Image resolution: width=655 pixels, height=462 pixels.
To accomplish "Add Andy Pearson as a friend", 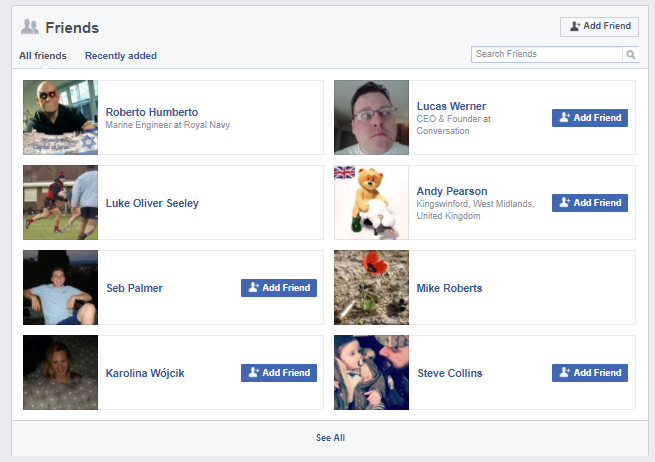I will tap(590, 203).
